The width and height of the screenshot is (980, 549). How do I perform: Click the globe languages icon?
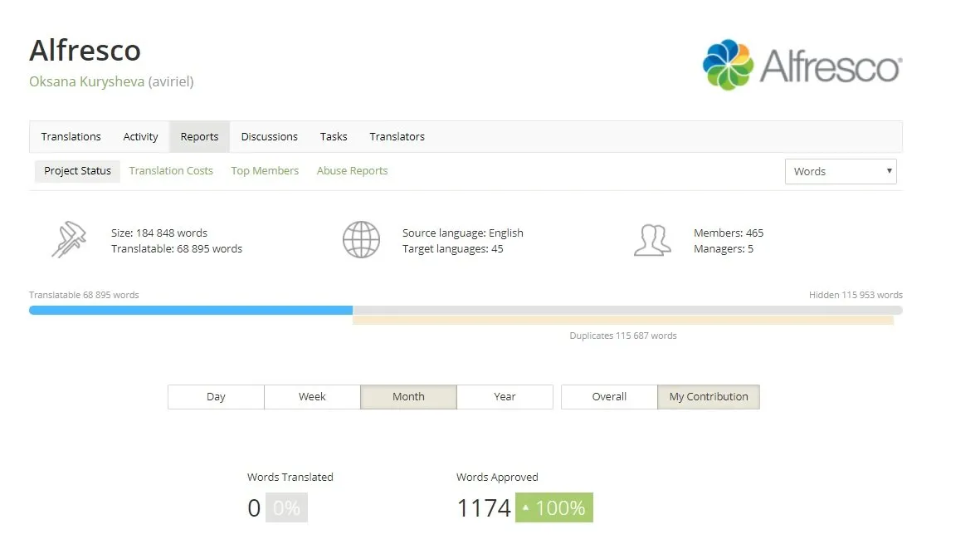click(x=361, y=240)
